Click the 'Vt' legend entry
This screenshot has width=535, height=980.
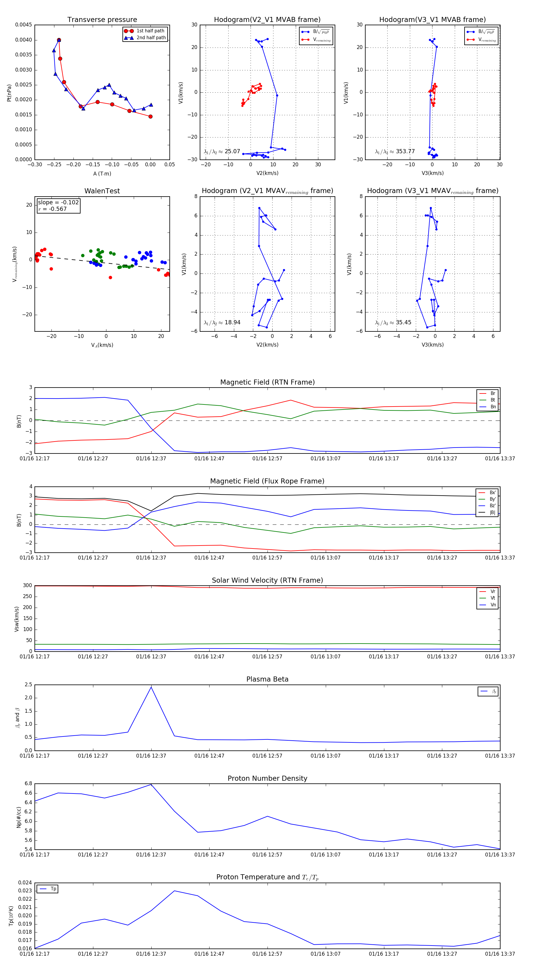point(488,598)
